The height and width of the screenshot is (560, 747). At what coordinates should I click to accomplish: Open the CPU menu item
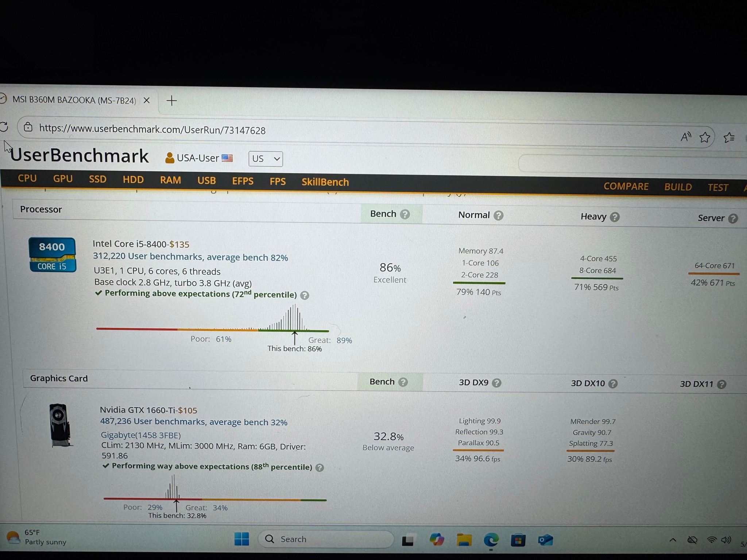tap(27, 178)
